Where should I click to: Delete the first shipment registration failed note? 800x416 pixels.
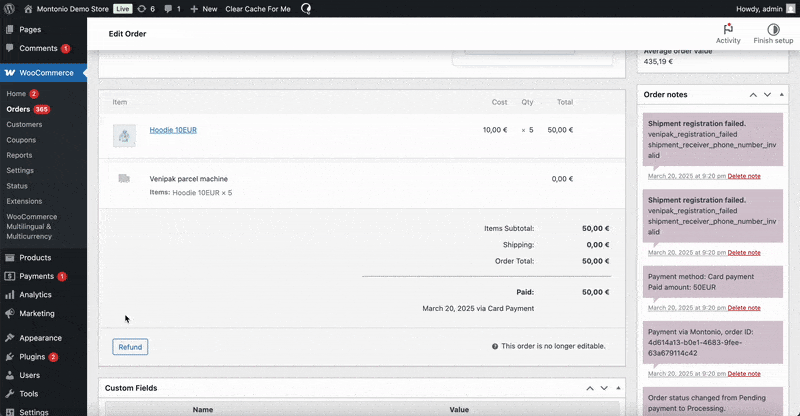pos(744,176)
